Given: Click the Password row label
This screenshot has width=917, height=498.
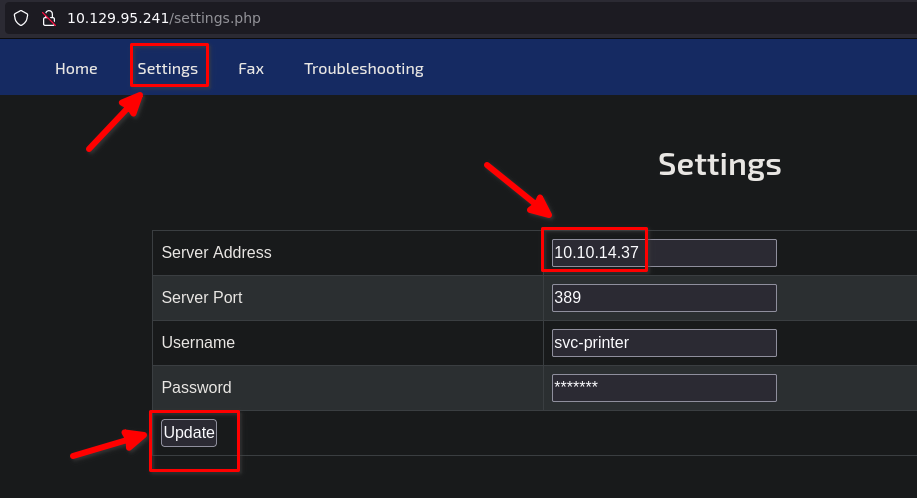Looking at the screenshot, I should coord(196,388).
